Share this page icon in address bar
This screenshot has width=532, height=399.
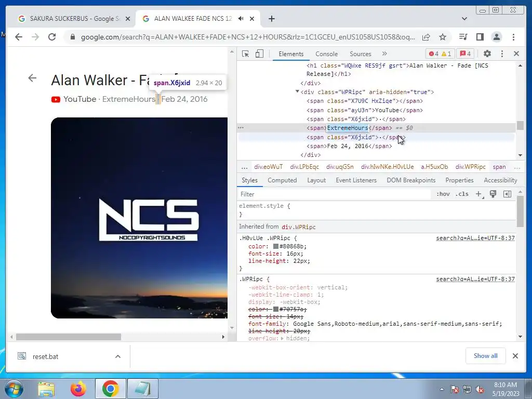(x=426, y=37)
